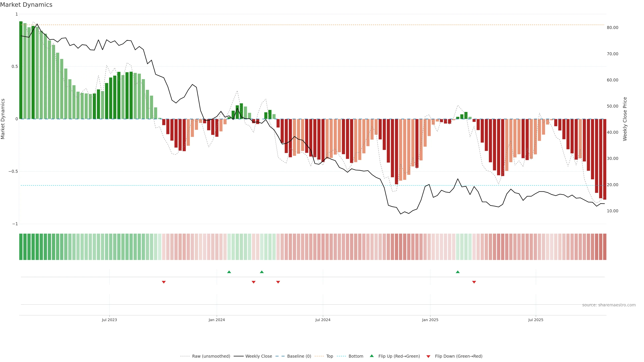Click the last dark red heatmap cell at far right
This screenshot has height=362, width=644.
[x=604, y=247]
